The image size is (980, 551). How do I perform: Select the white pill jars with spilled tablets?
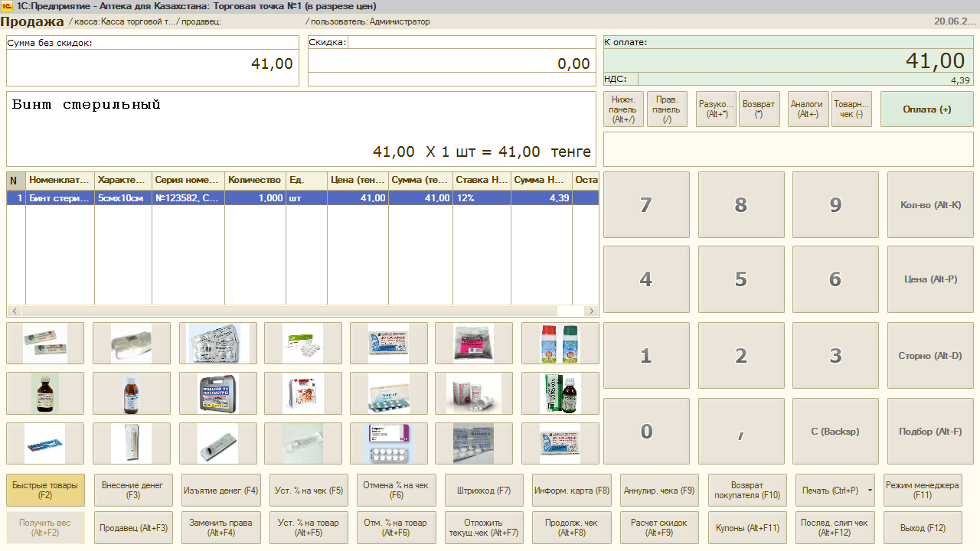point(473,393)
